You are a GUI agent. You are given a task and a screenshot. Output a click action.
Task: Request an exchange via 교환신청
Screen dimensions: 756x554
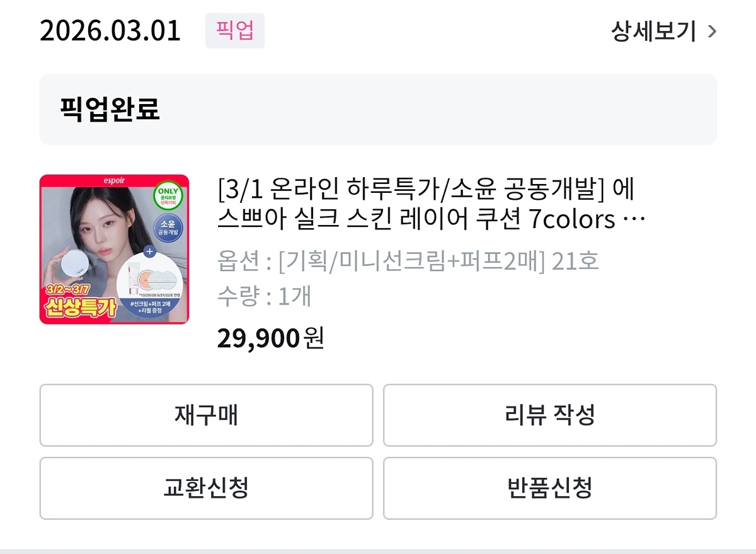click(206, 488)
